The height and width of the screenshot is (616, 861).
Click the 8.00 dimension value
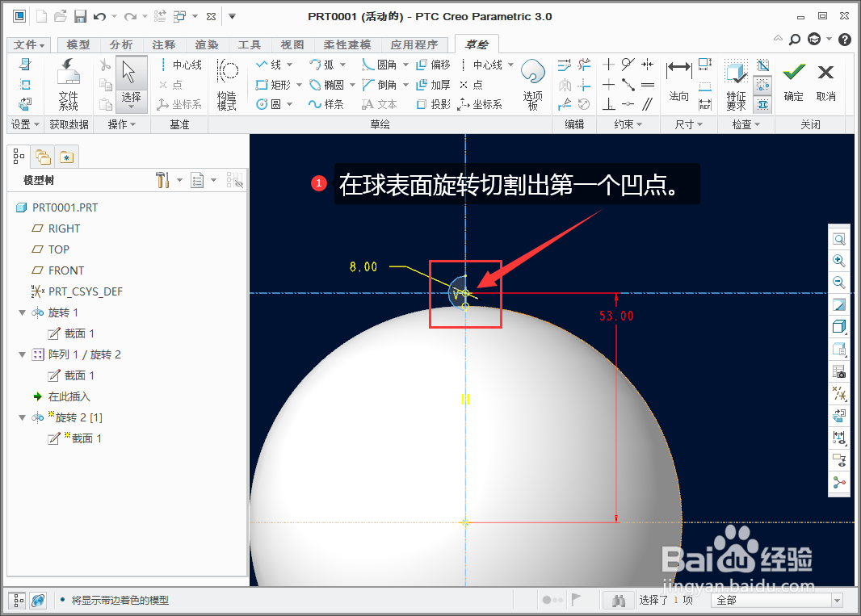coord(363,267)
